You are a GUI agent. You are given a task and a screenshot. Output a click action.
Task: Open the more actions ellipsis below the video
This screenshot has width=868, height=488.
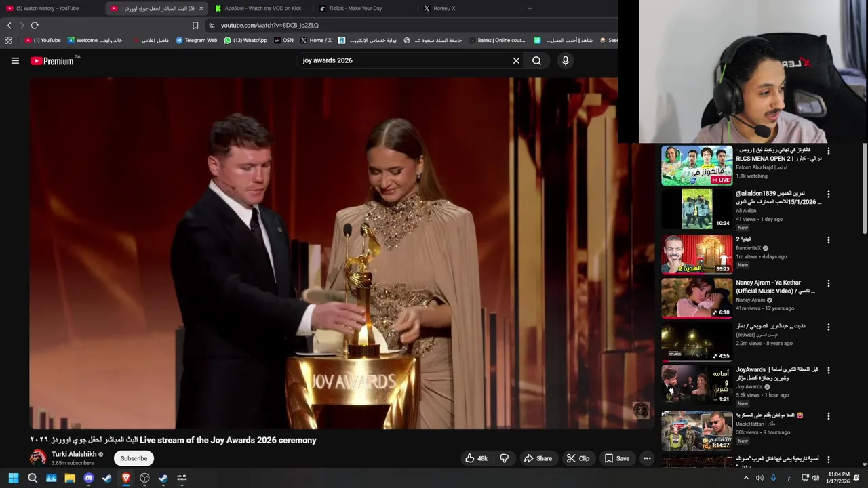coord(647,458)
